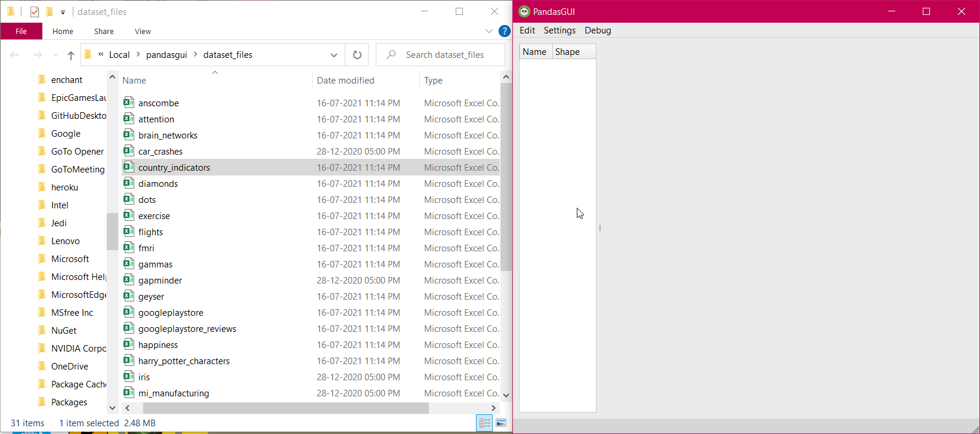Expand the address bar history dropdown

point(333,55)
